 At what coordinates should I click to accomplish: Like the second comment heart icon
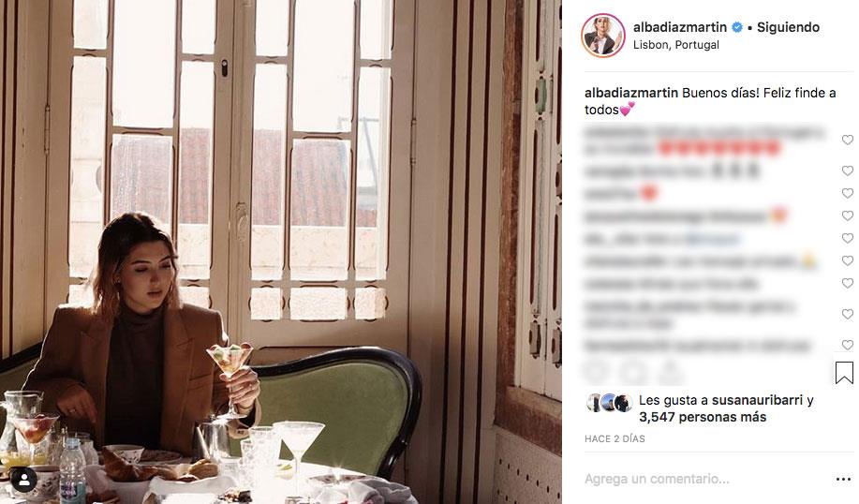coord(848,170)
